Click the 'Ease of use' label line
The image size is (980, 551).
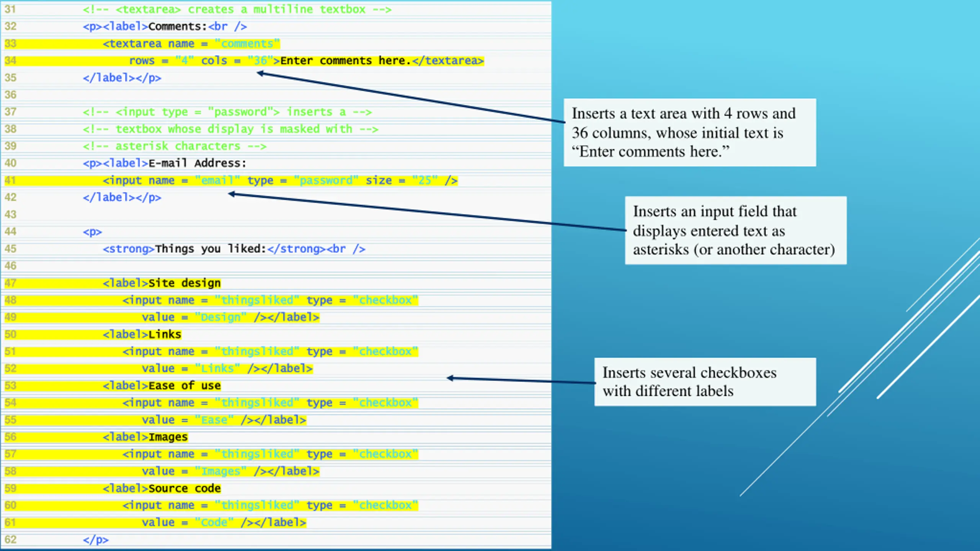click(162, 385)
